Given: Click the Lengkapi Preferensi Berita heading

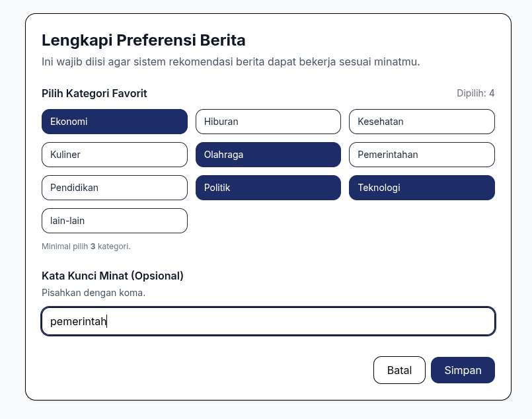Looking at the screenshot, I should (x=143, y=40).
